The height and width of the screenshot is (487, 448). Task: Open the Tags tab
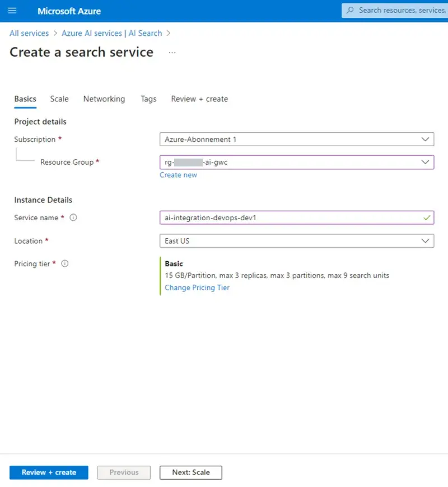[148, 99]
